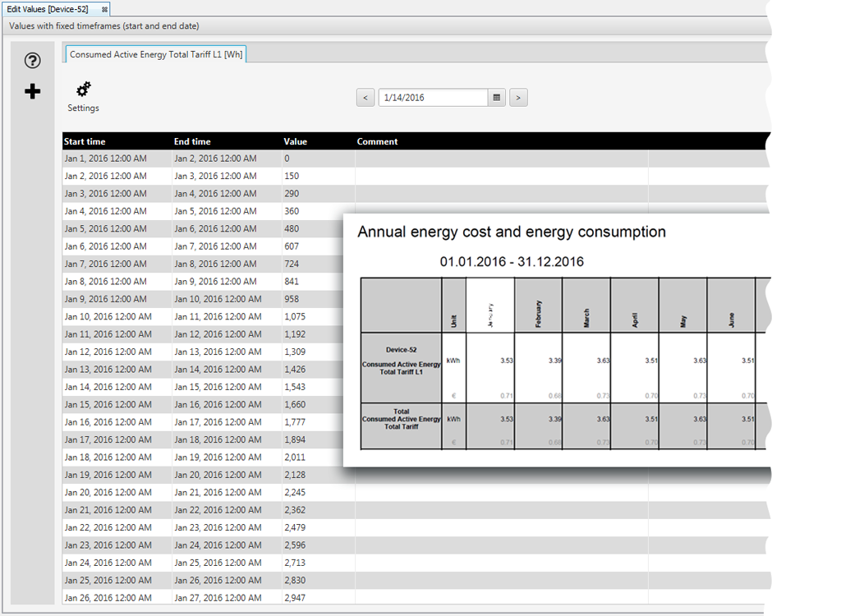Viewport: 841px width, 616px height.
Task: Go to the previous date
Action: (x=365, y=97)
